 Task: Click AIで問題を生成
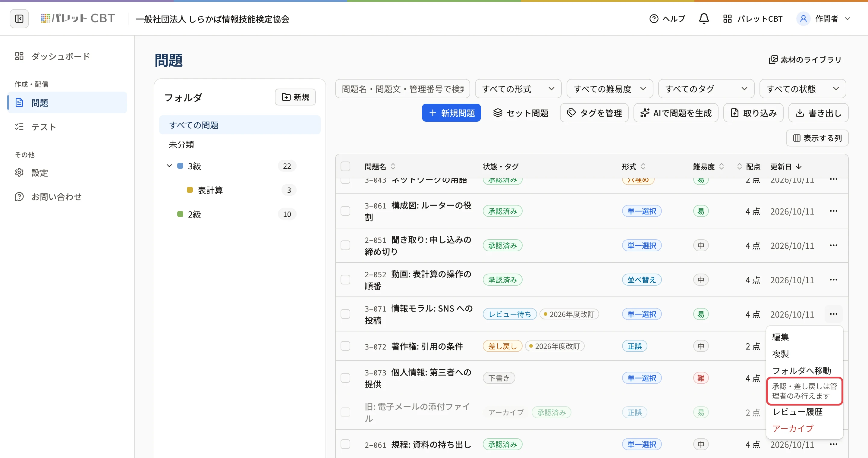(676, 113)
